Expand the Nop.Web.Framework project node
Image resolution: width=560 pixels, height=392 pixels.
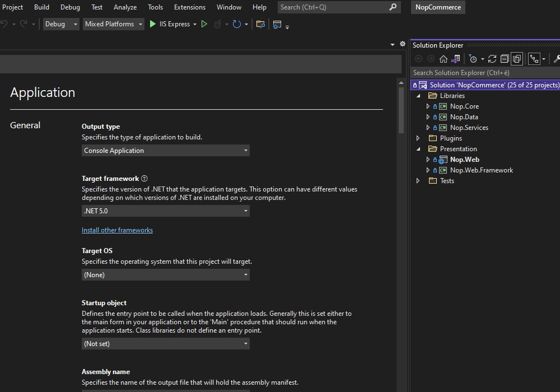point(428,170)
